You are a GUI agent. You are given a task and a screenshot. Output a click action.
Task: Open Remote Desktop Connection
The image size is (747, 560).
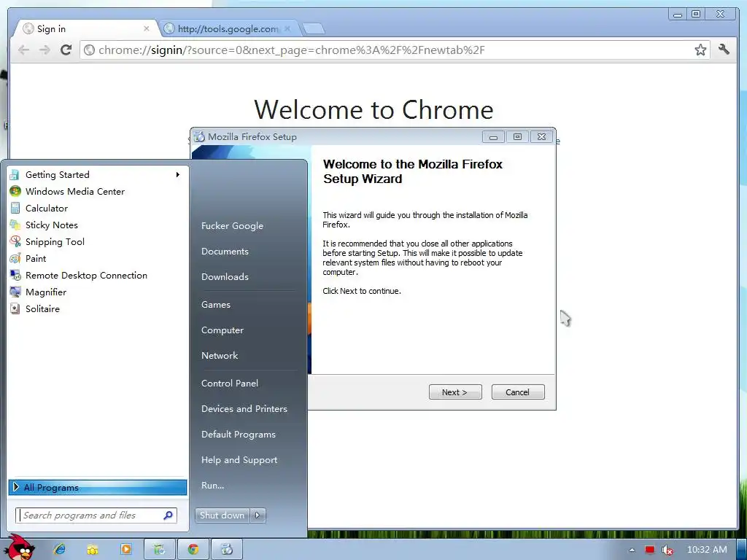pos(97,275)
